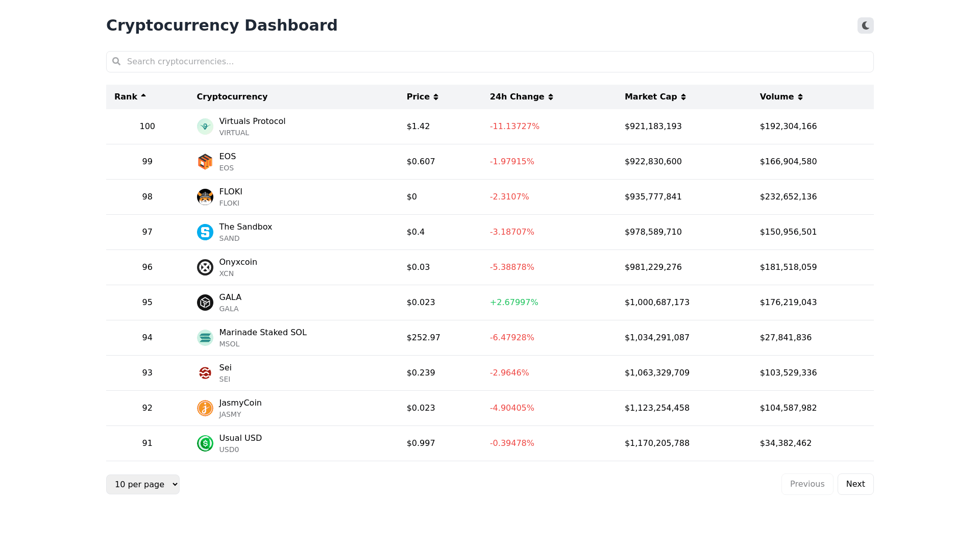Viewport: 980px width, 551px height.
Task: Open the 10 per page dropdown
Action: 143,484
